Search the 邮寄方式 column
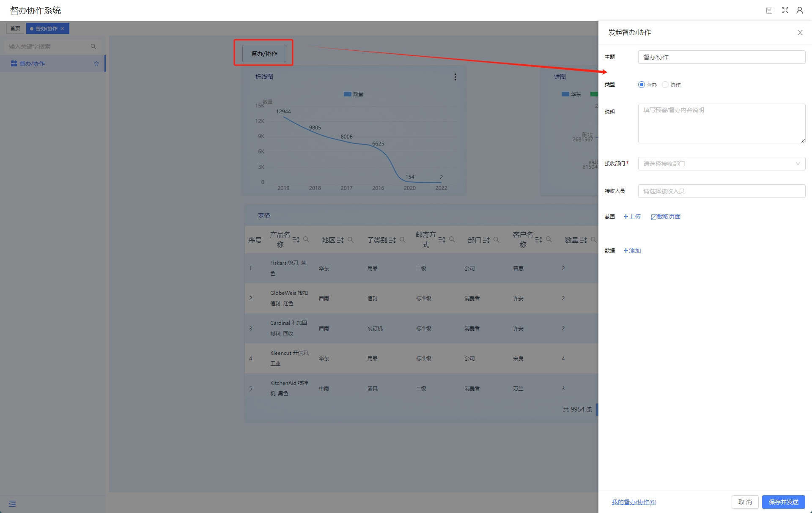Viewport: 812px width, 513px height. coord(452,239)
